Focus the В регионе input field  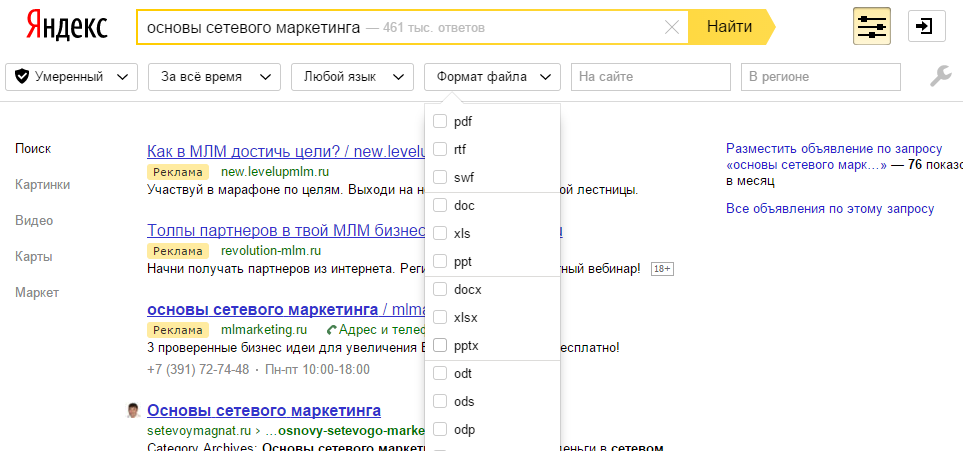(x=821, y=77)
